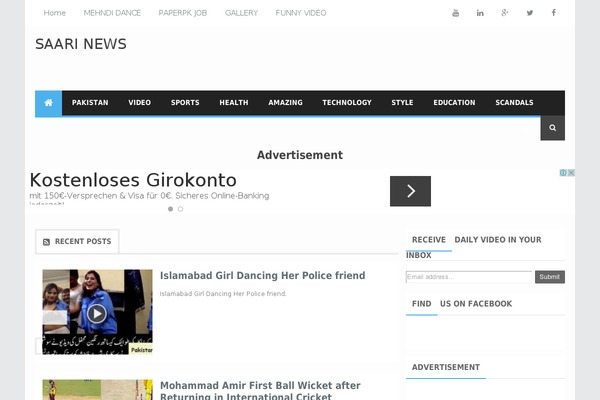Open the AMAZING category
Viewport: 600px width, 400px height.
(x=285, y=103)
